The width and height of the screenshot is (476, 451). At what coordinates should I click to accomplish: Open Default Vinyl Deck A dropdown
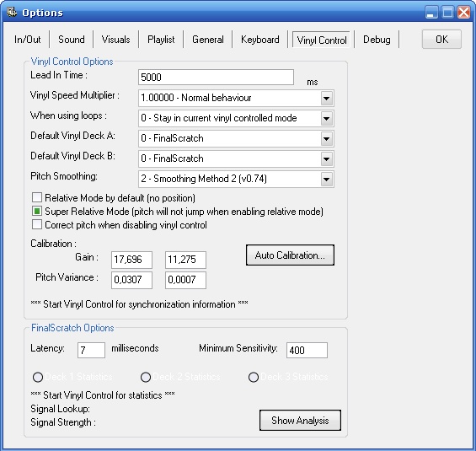[x=327, y=139]
